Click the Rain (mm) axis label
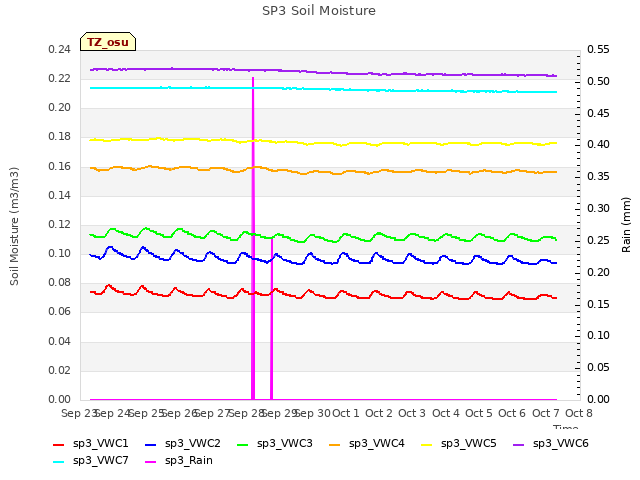640x480 pixels. 626,225
